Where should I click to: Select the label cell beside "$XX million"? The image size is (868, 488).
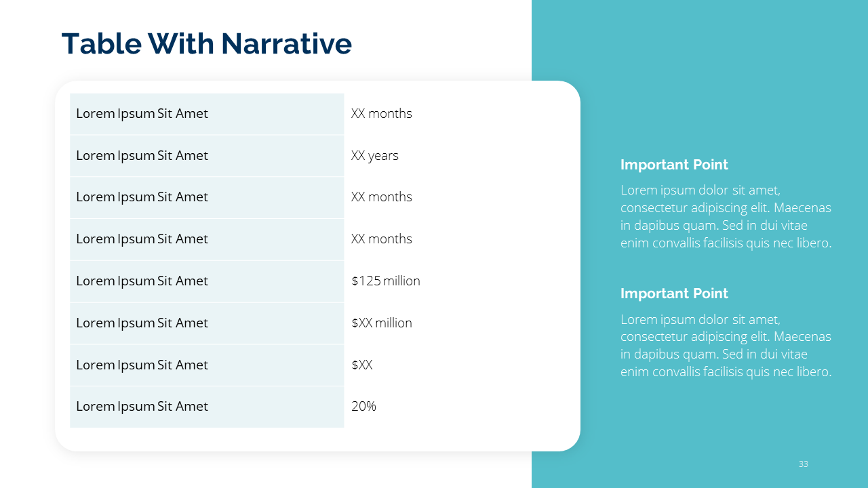[142, 323]
